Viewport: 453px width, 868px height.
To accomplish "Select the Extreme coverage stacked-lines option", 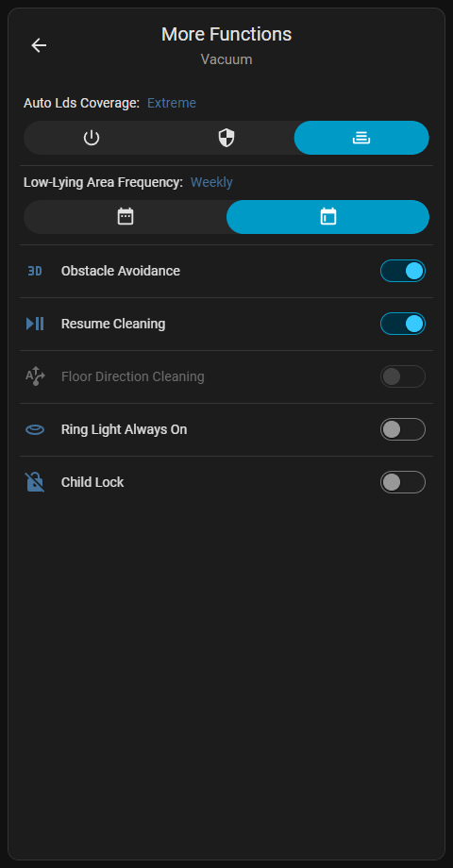I will click(x=361, y=138).
